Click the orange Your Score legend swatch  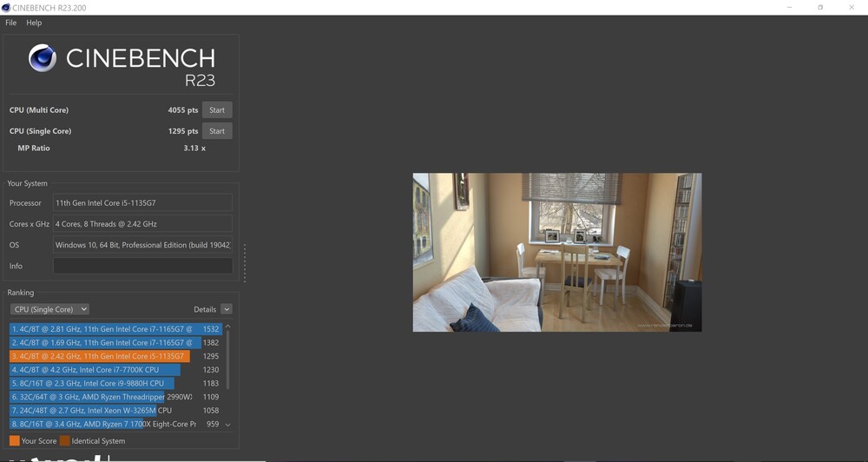click(14, 441)
